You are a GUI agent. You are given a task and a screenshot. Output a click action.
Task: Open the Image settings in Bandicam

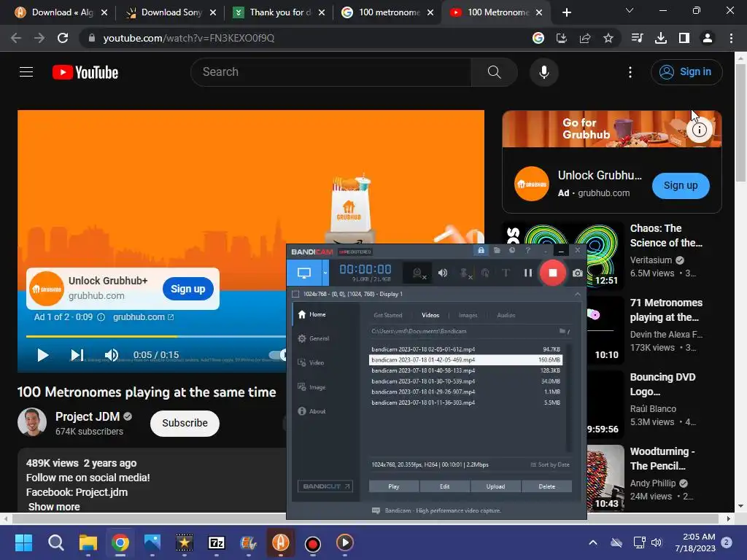312,387
